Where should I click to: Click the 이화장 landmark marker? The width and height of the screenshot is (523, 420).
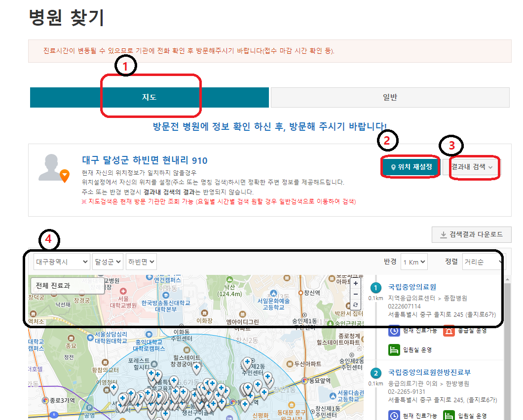coord(204,313)
